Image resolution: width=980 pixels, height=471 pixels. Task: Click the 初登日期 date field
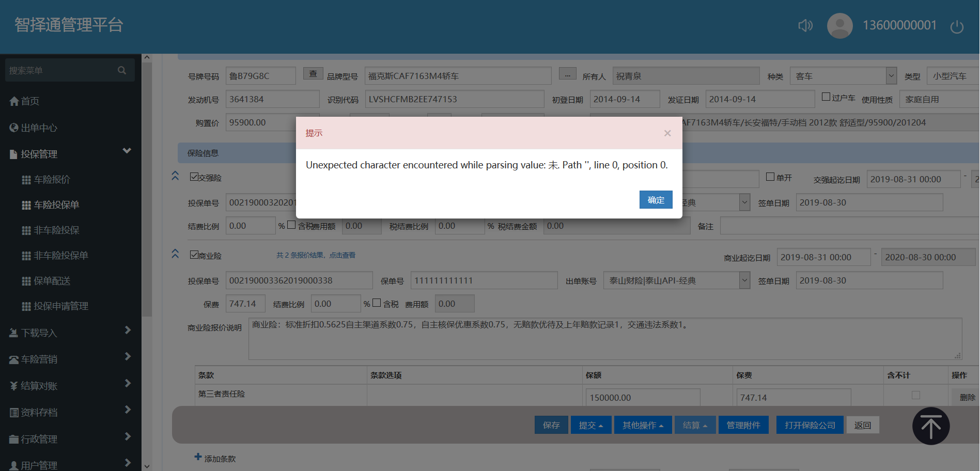pos(625,99)
